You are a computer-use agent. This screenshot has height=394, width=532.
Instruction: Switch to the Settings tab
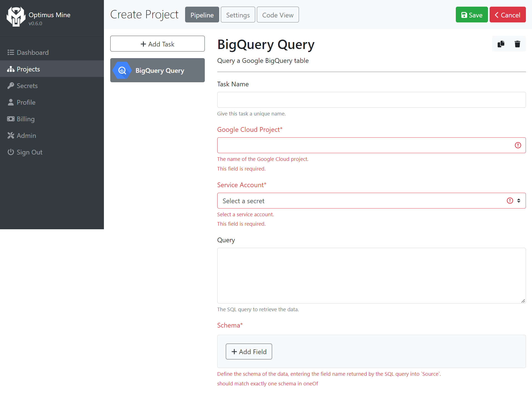pyautogui.click(x=238, y=15)
